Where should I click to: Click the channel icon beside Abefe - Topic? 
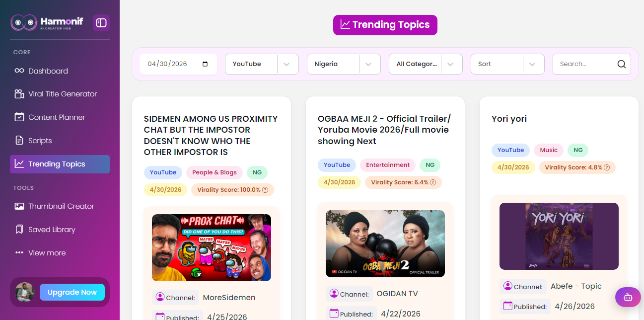pos(507,286)
